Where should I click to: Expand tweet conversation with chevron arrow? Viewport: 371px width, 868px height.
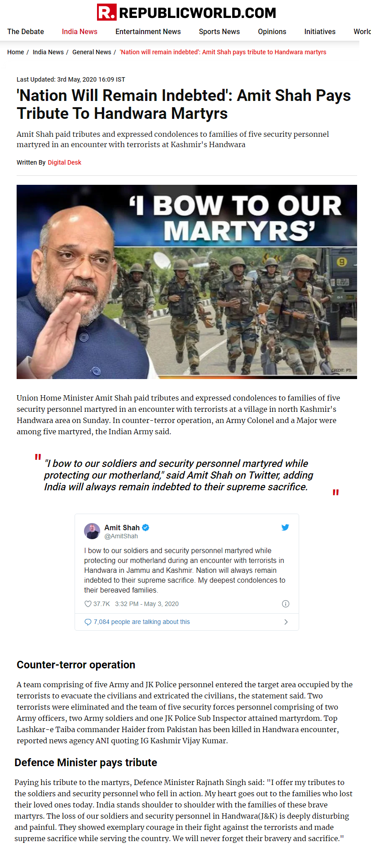click(x=286, y=622)
